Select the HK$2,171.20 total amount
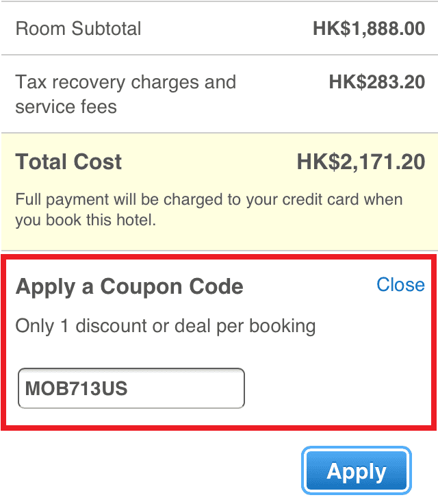Screen dimensions: 438x504 coord(361,162)
